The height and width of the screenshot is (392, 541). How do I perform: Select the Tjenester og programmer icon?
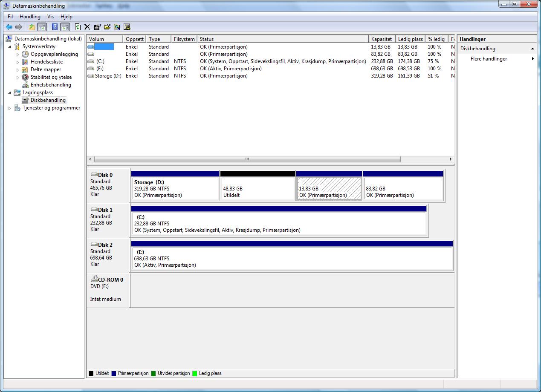click(17, 108)
